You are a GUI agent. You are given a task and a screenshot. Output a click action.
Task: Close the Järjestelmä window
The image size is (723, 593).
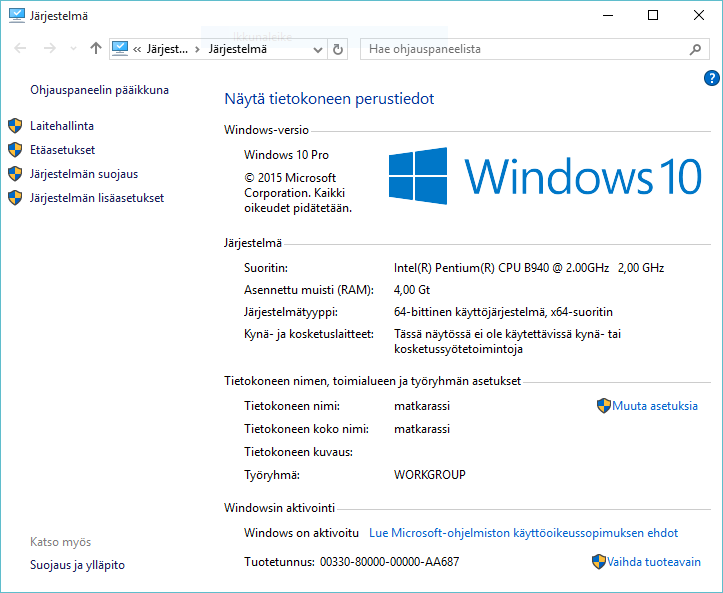[699, 15]
